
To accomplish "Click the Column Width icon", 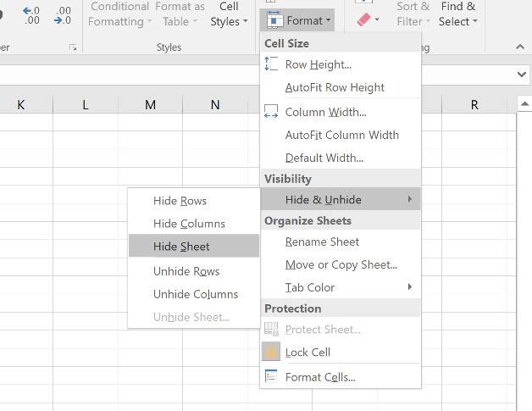I will [271, 112].
